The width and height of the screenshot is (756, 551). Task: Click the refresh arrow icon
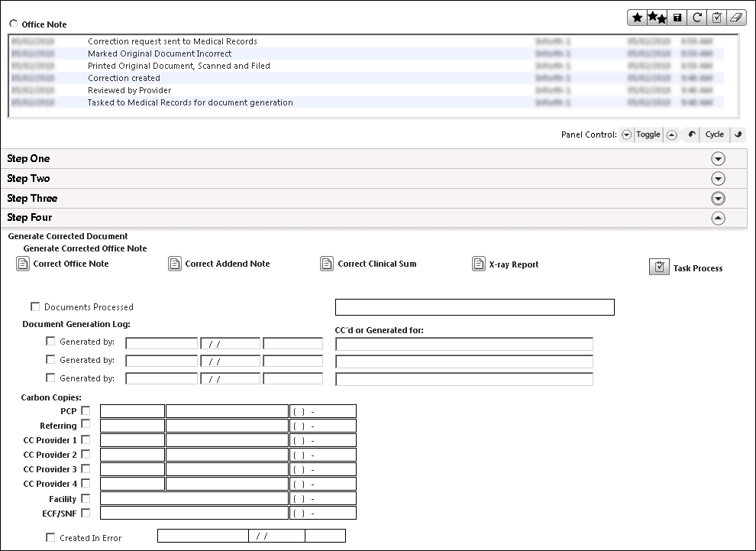[696, 18]
